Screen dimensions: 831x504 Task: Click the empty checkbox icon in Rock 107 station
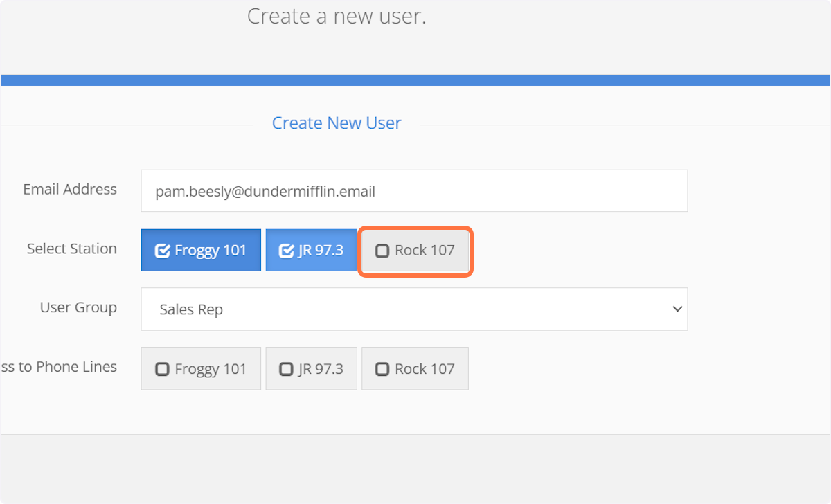point(382,251)
